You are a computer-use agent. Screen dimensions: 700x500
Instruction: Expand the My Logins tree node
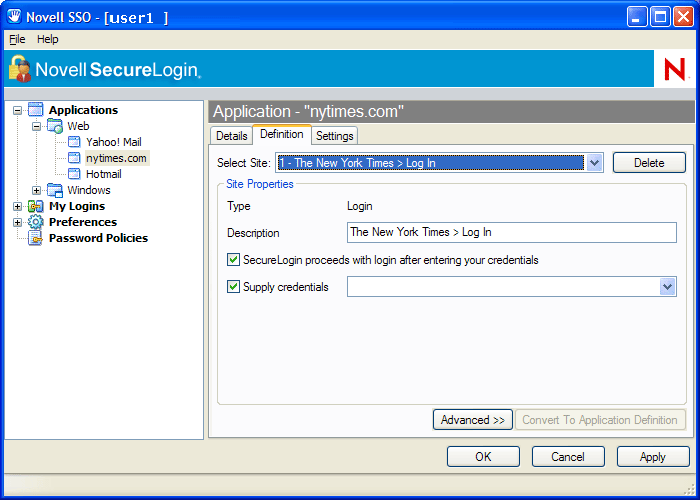point(17,207)
